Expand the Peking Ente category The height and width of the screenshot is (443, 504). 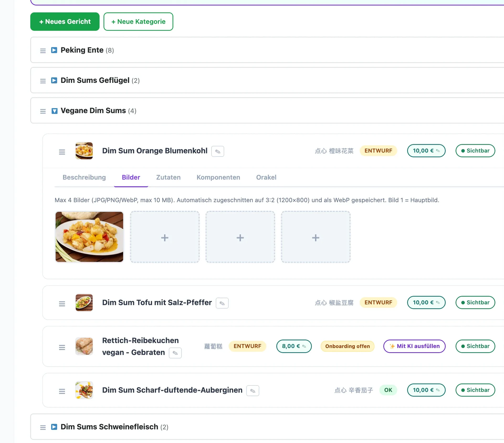click(54, 50)
